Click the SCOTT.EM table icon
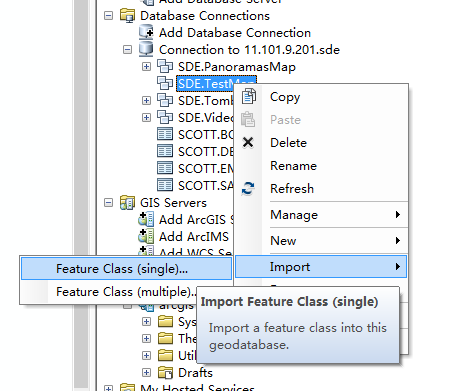The width and height of the screenshot is (454, 391). pos(165,168)
